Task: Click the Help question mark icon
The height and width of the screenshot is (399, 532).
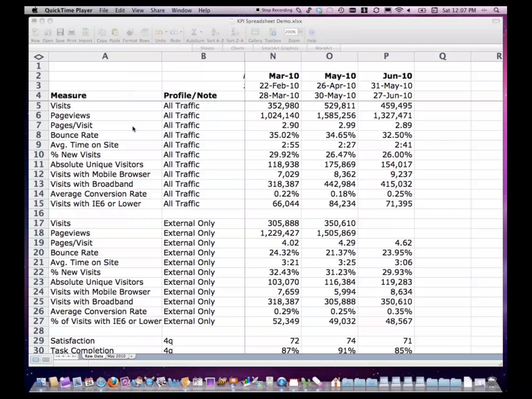Action: [311, 32]
